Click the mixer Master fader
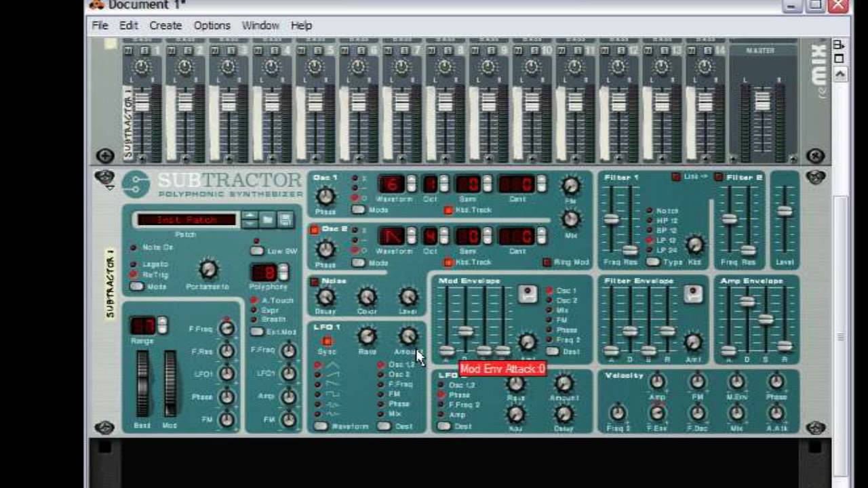 click(x=762, y=102)
